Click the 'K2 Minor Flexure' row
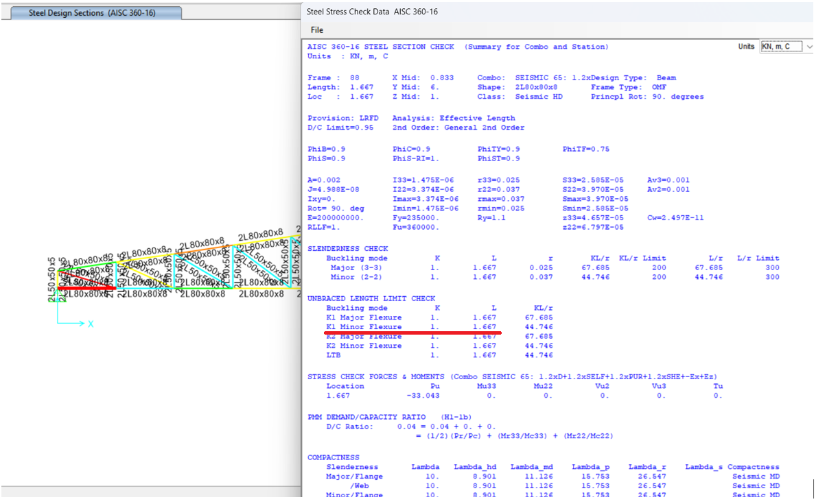Screen dimensions: 816x504 [x=440, y=346]
